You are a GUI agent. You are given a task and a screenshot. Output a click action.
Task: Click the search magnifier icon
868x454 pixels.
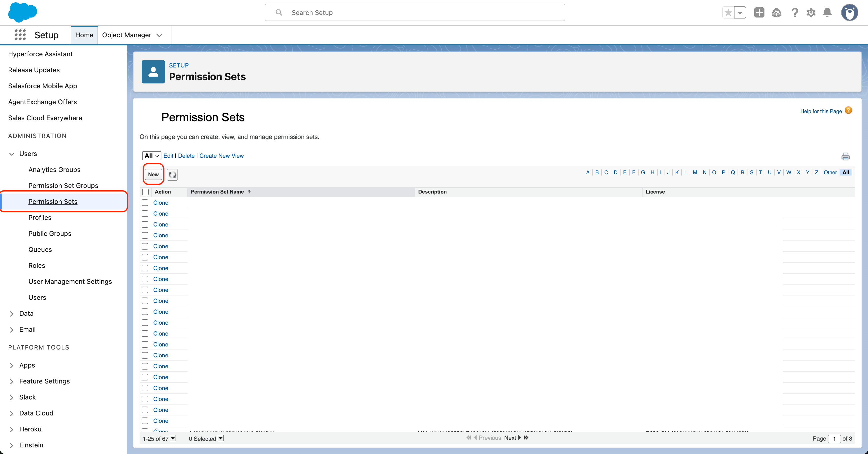click(x=279, y=12)
